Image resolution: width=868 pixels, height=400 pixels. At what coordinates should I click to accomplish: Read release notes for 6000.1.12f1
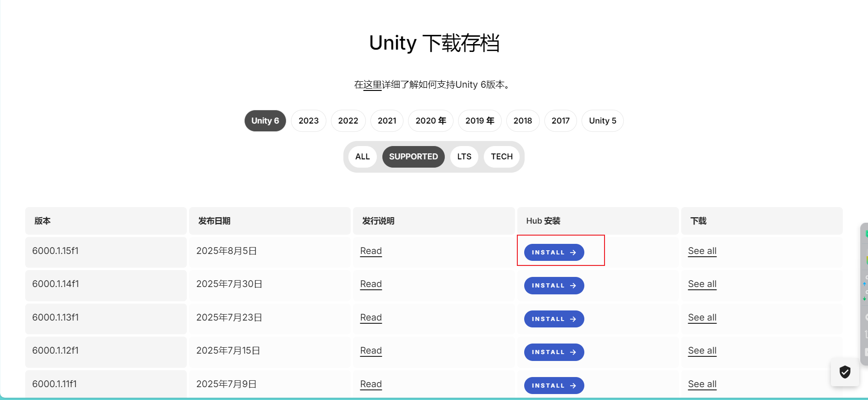371,351
